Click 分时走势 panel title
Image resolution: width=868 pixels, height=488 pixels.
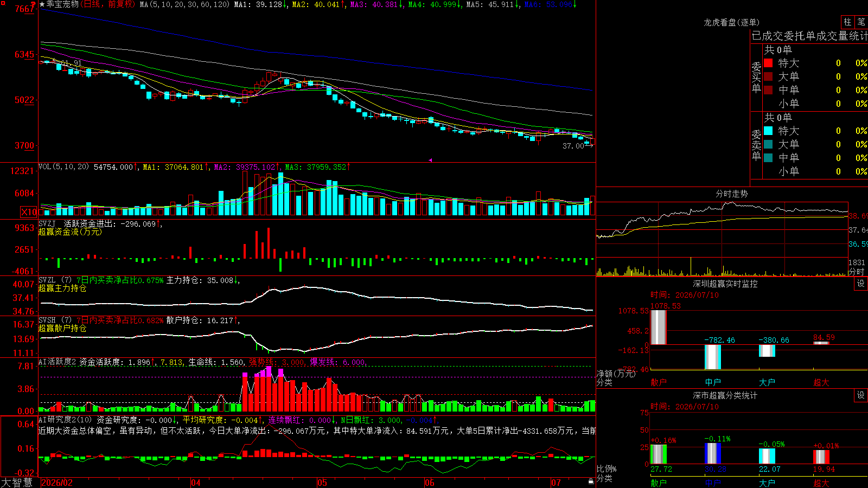(731, 194)
